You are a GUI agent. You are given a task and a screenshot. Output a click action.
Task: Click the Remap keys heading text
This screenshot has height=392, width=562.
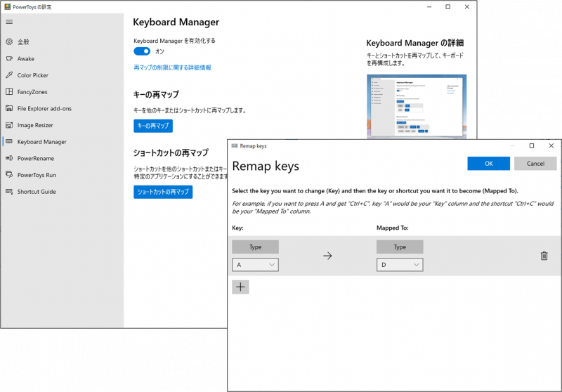tap(266, 166)
